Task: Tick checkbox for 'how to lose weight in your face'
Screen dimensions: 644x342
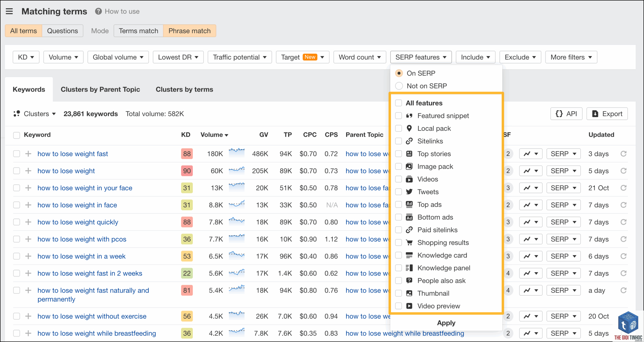Action: tap(17, 188)
